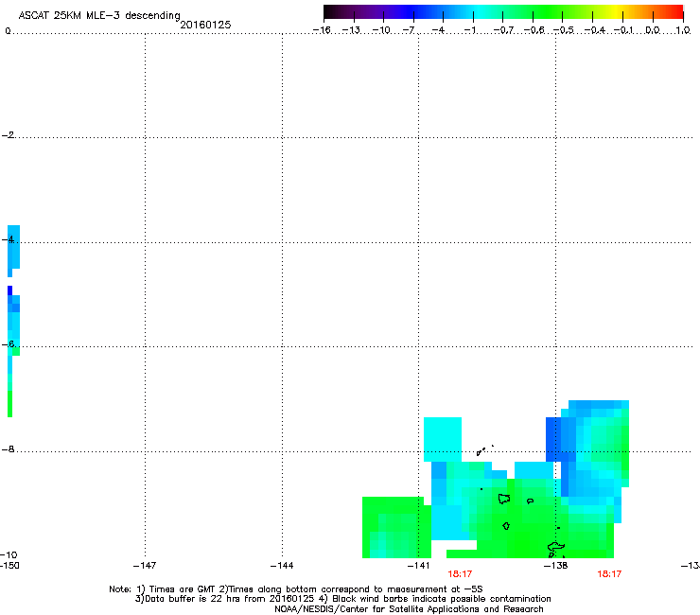Click the "NOAA/NESDIS/Center for Satellite Applications and Research" credit
Image resolution: width=700 pixels, height=615 pixels.
(409, 609)
